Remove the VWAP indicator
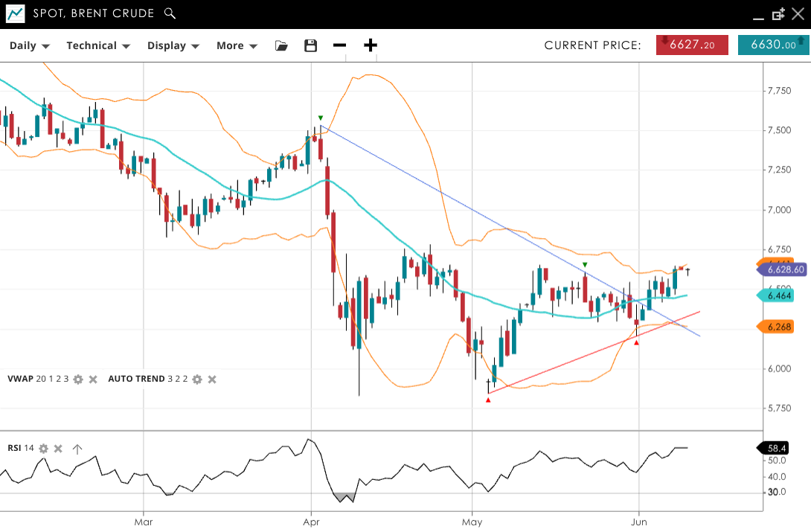This screenshot has height=532, width=811. click(94, 379)
